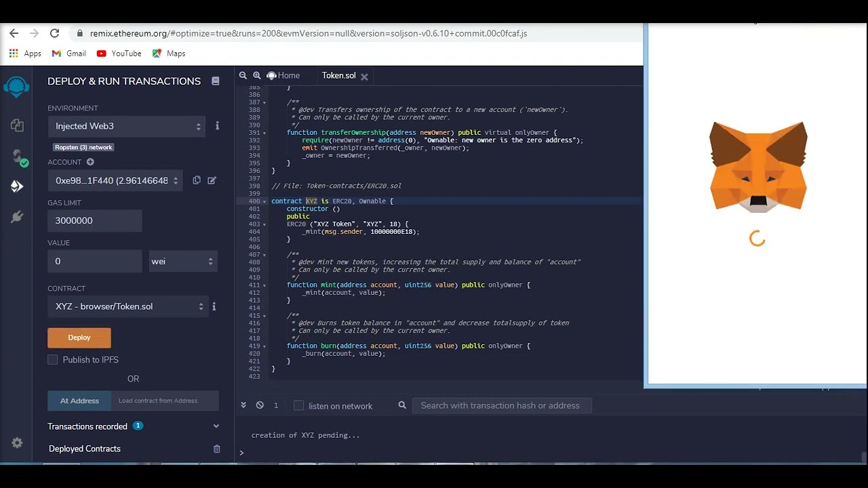Click the Ropsten (3) network label
Screen dimensions: 868x488
[83, 147]
